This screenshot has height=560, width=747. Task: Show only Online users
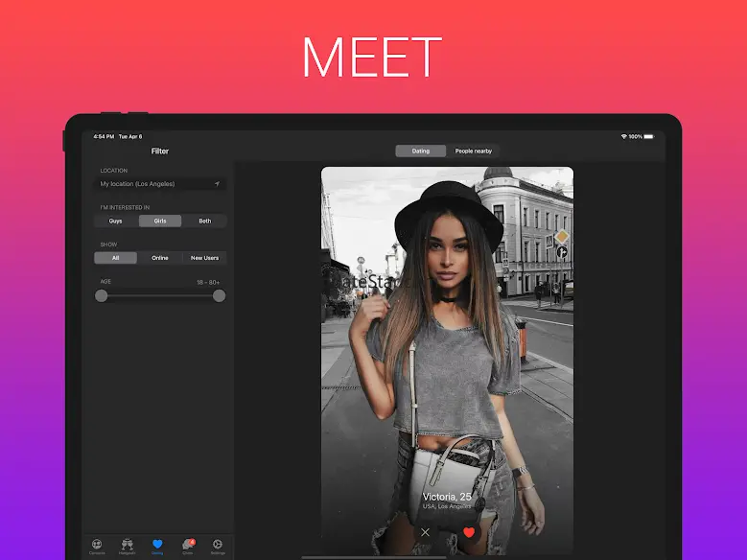coord(160,258)
